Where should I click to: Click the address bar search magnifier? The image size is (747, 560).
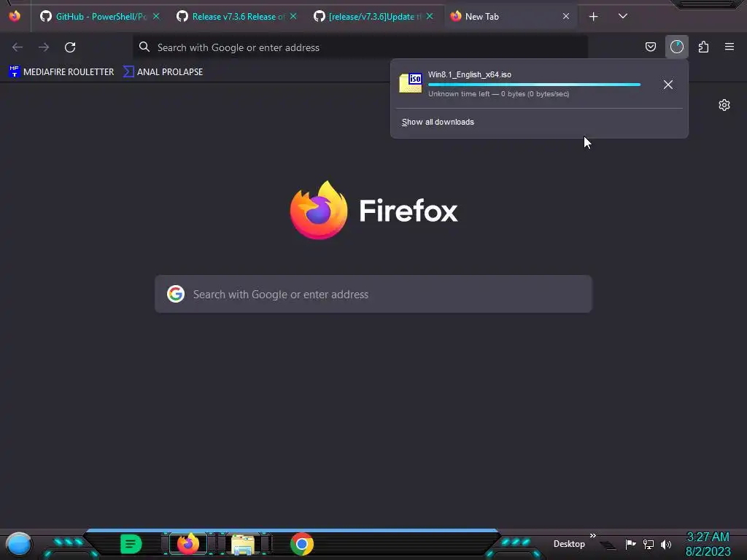[144, 47]
